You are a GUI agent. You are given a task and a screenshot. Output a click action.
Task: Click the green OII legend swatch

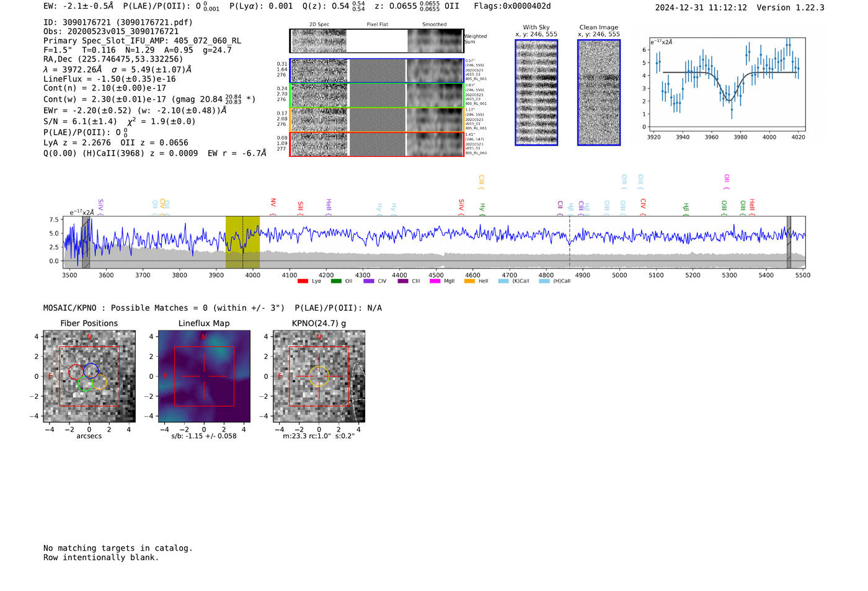336,282
